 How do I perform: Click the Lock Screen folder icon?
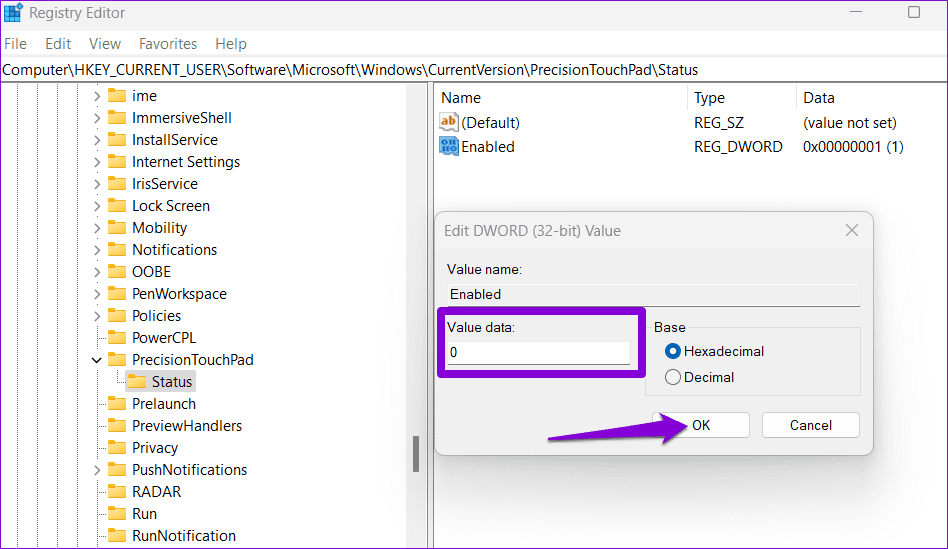point(117,206)
